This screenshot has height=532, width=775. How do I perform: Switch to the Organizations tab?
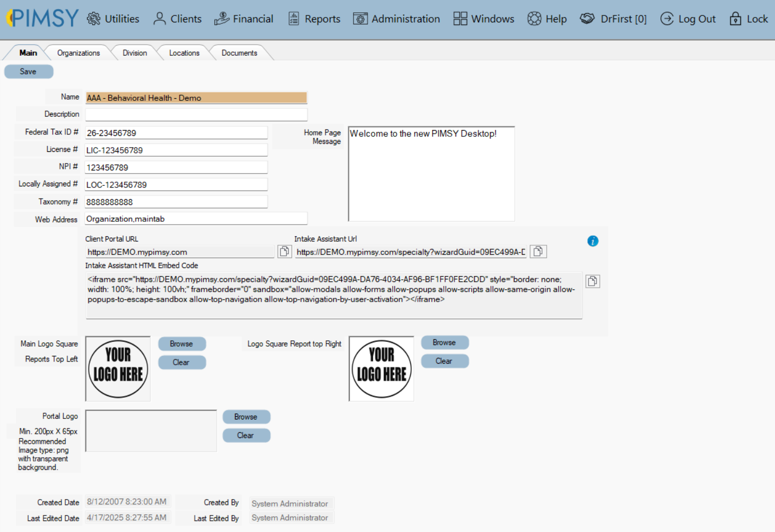pos(79,53)
